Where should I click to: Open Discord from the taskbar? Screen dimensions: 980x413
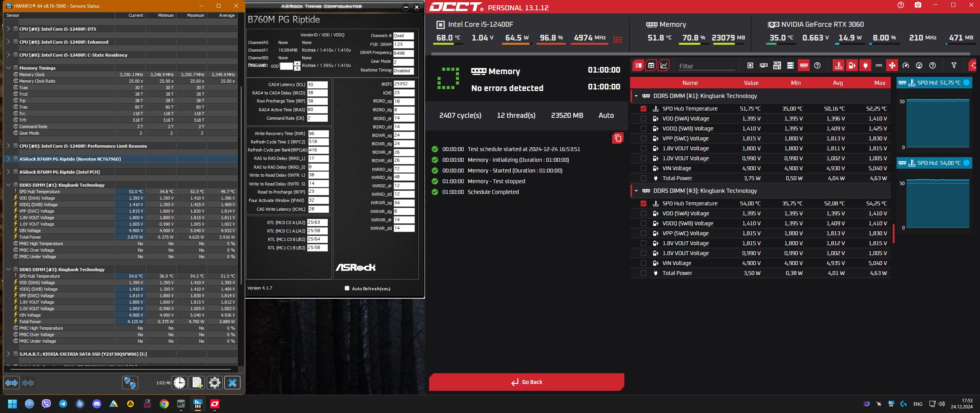point(96,404)
